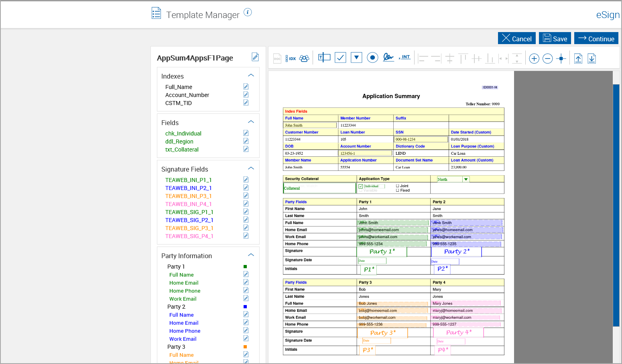Click edit icon for chk_Individual field
Viewport: 622px width, 364px height.
[x=246, y=133]
